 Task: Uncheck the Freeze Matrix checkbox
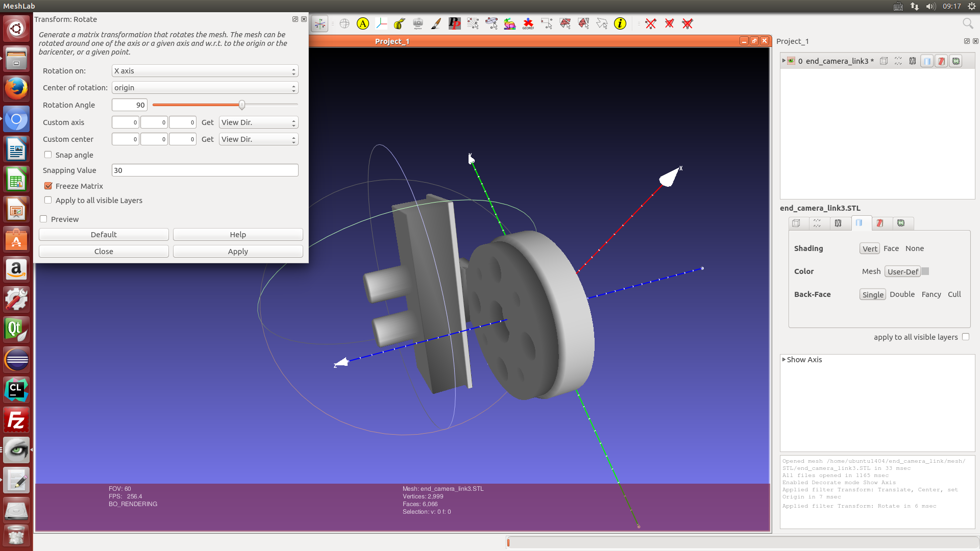point(48,186)
